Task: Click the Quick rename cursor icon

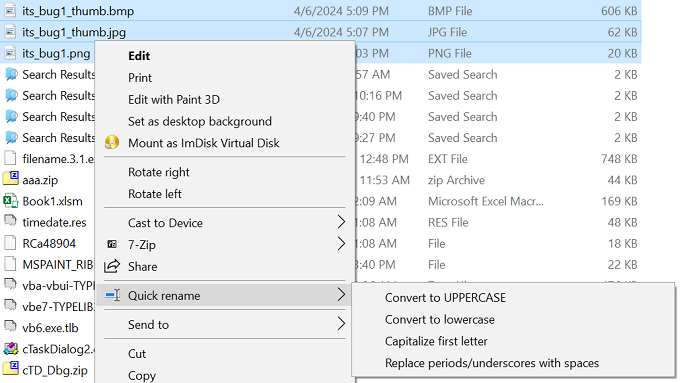Action: point(113,295)
